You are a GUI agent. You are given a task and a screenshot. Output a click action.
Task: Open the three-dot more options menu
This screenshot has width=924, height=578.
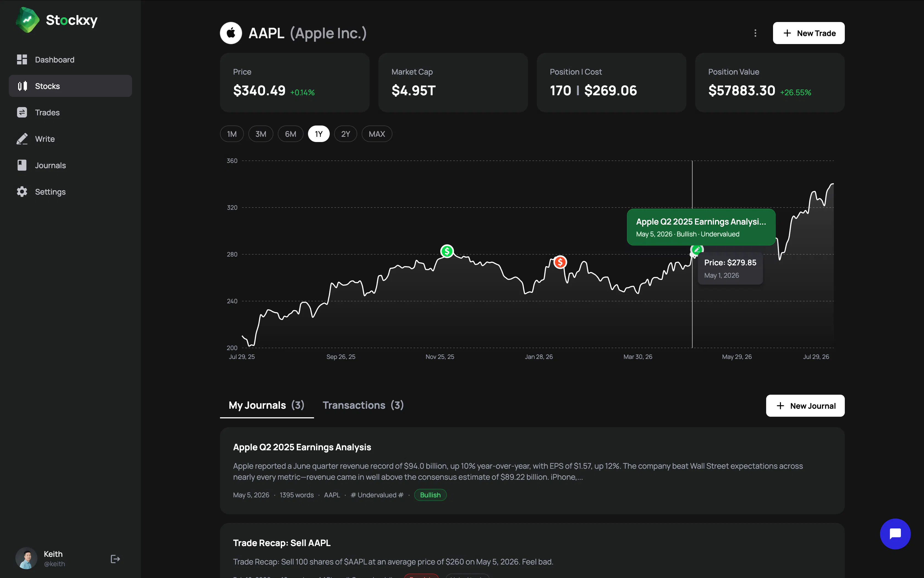click(755, 33)
